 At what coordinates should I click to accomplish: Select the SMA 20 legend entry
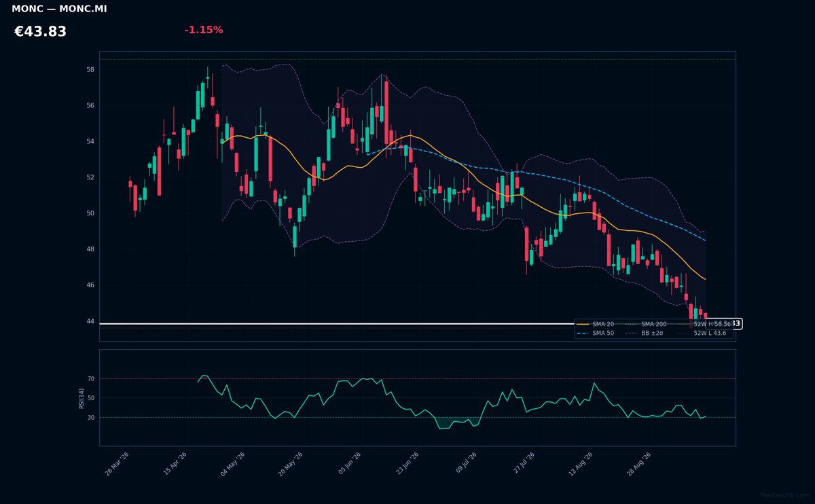pos(595,325)
